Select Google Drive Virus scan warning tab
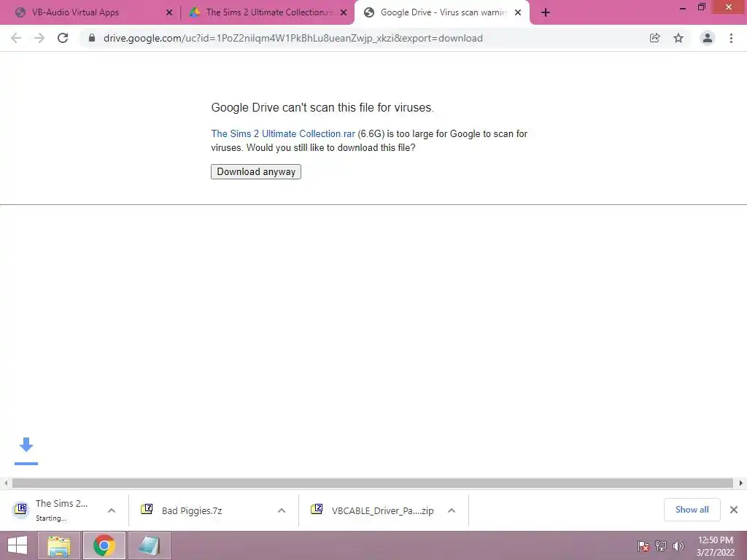747x560 pixels. 442,12
